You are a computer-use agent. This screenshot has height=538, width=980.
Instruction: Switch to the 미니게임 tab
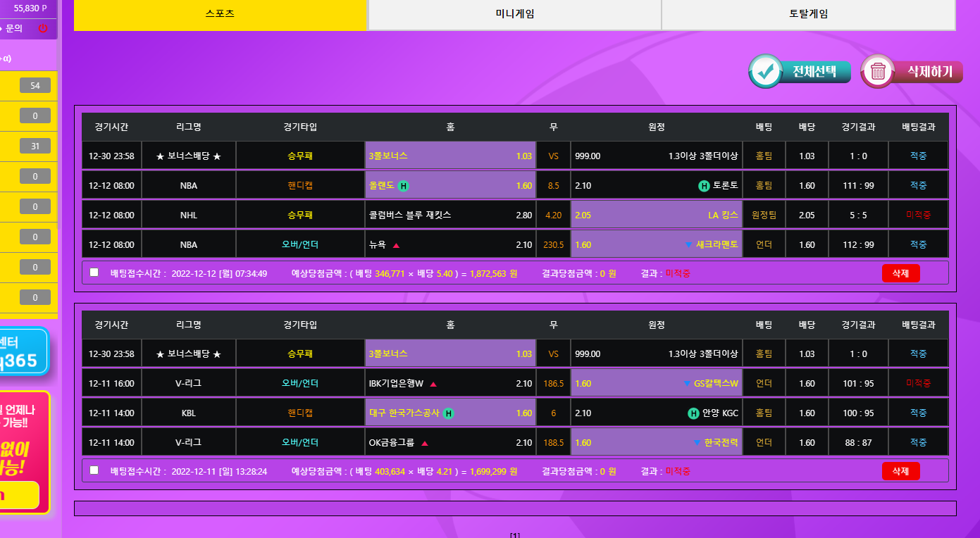(514, 14)
